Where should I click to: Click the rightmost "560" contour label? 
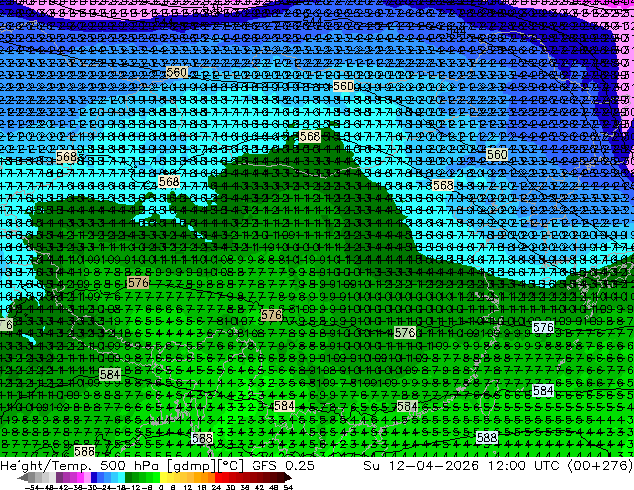pyautogui.click(x=497, y=154)
